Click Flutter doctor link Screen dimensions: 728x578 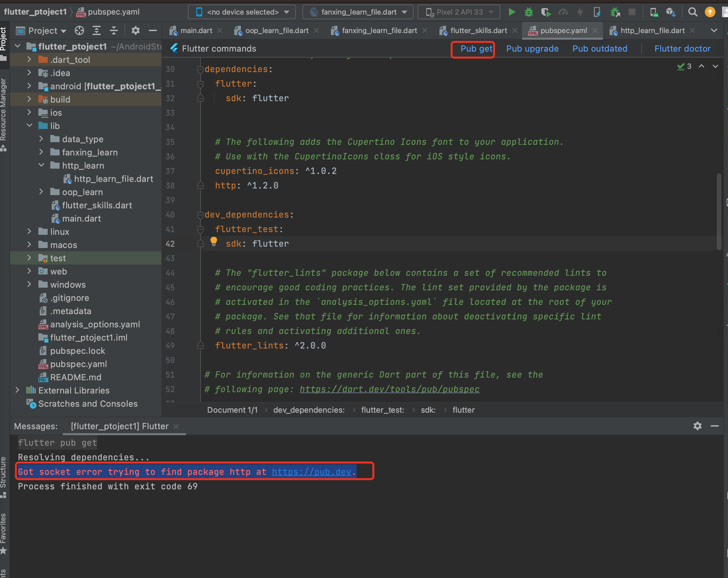pyautogui.click(x=682, y=49)
